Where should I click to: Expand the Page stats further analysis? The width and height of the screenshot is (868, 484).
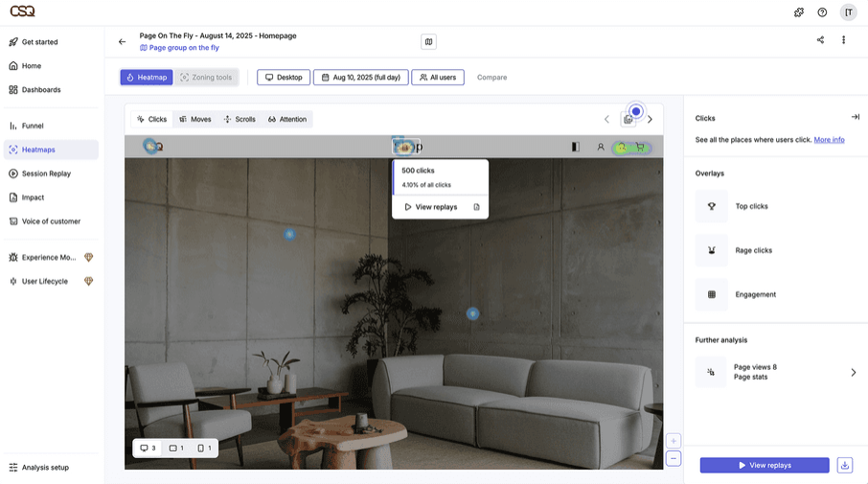[853, 372]
